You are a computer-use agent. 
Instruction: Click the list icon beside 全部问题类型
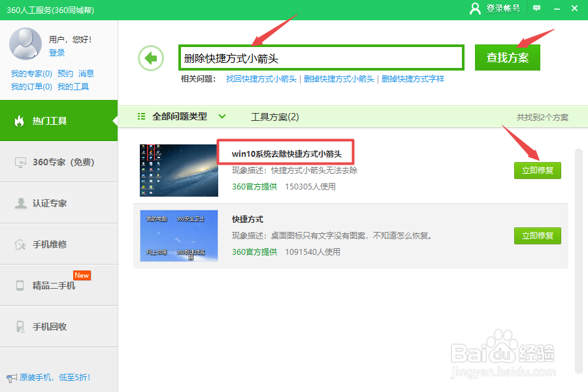(x=141, y=117)
